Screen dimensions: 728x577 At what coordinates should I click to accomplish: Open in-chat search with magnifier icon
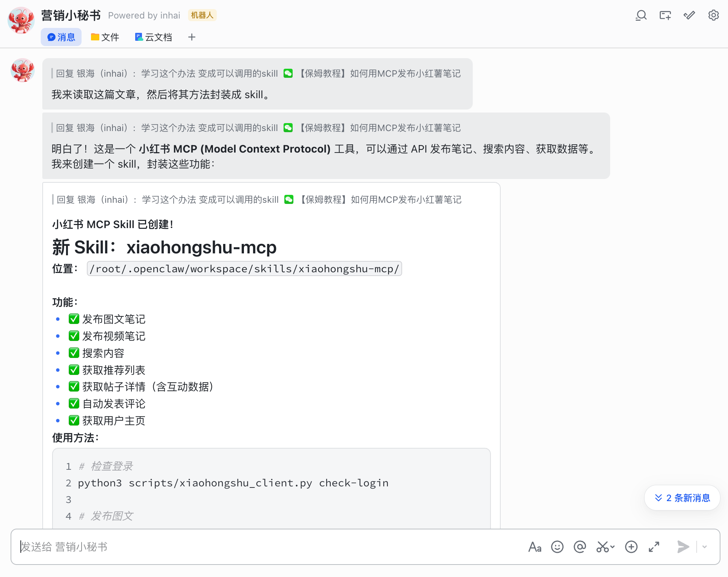(x=641, y=15)
